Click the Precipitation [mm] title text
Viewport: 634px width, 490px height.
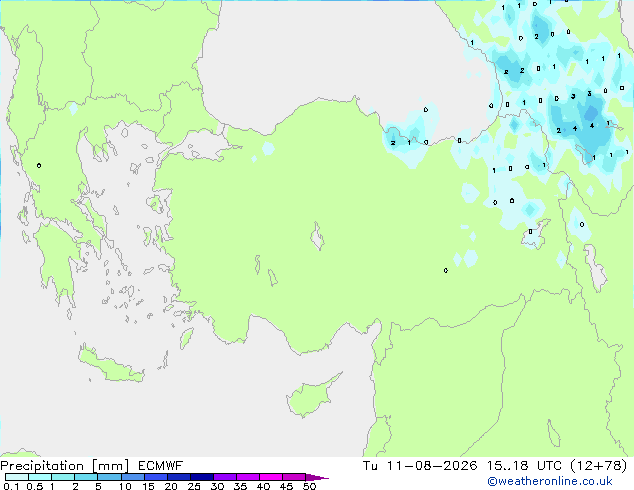(x=65, y=466)
